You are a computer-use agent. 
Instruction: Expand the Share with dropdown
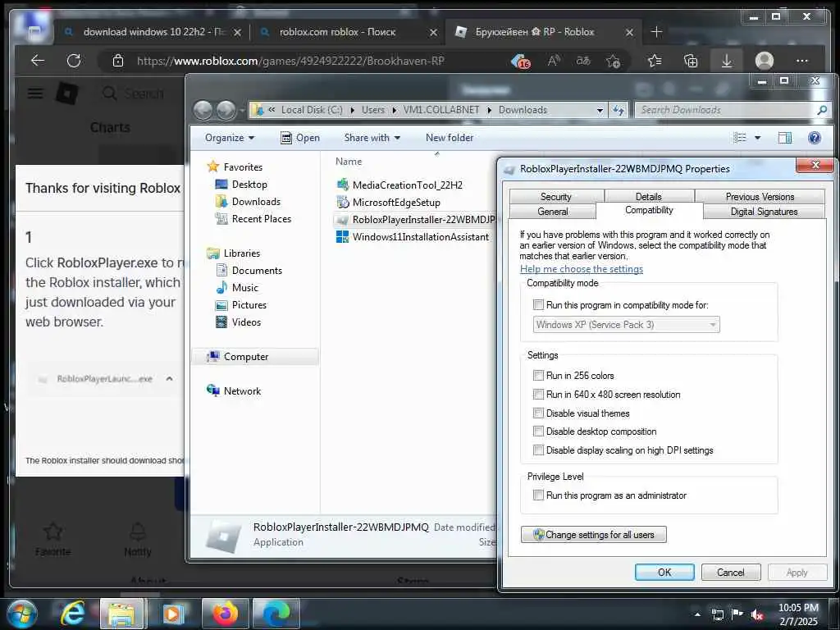click(x=372, y=138)
